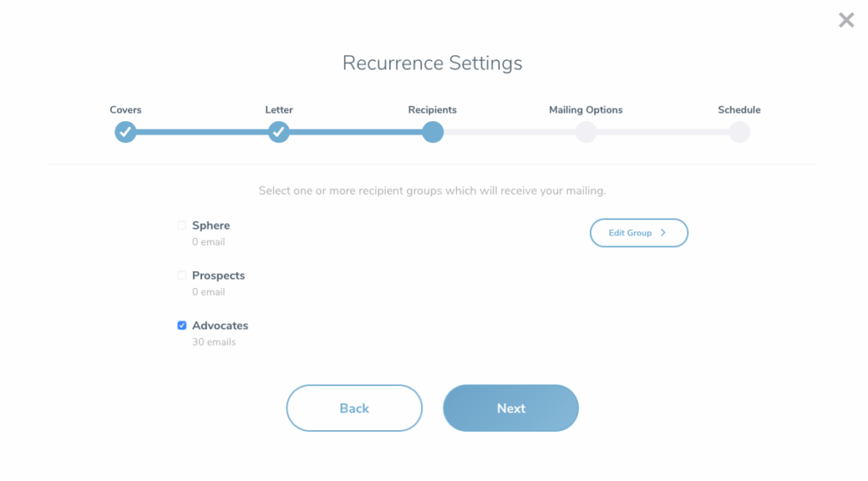Click the Prospects group name label

pyautogui.click(x=219, y=276)
